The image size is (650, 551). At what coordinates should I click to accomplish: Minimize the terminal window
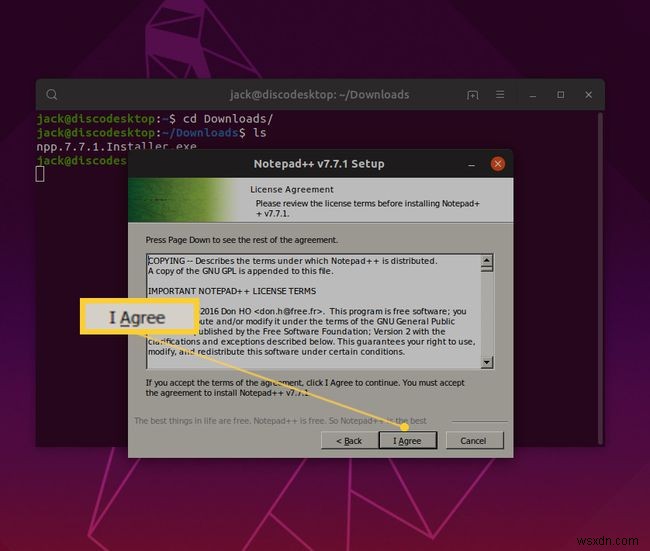tap(533, 96)
